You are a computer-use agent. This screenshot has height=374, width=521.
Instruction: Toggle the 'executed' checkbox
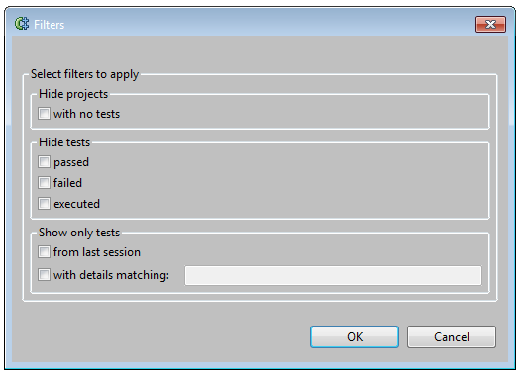coord(44,204)
